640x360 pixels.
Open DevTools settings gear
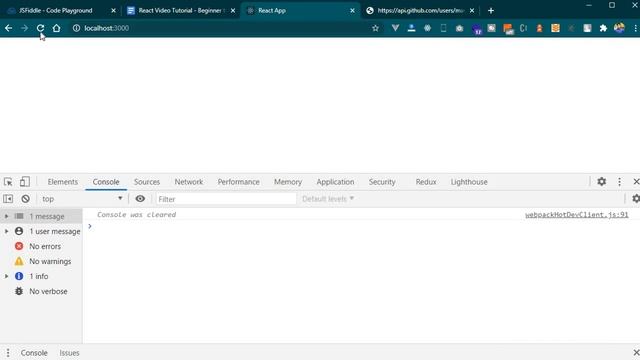point(602,182)
